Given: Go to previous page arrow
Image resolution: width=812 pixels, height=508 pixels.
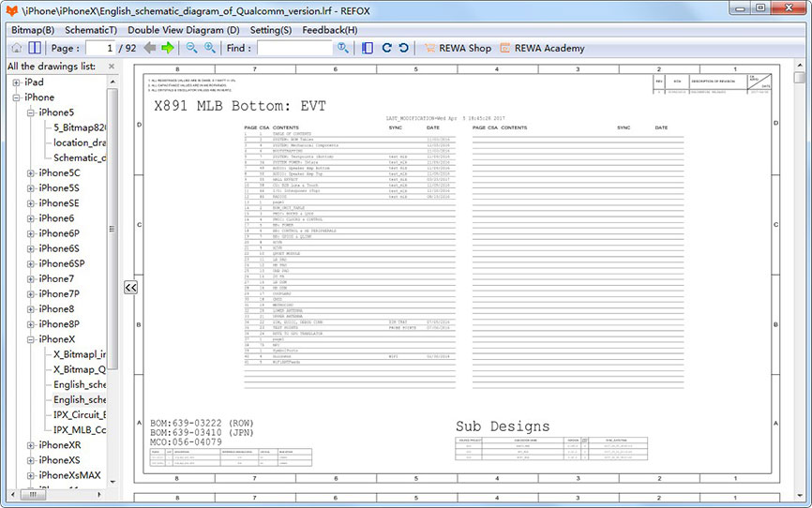Looking at the screenshot, I should point(150,48).
